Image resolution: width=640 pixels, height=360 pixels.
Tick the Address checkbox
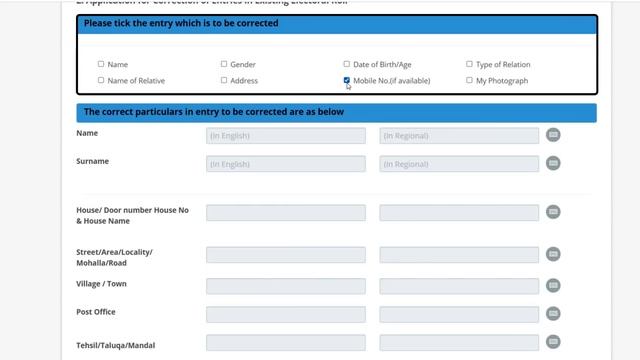(x=224, y=80)
